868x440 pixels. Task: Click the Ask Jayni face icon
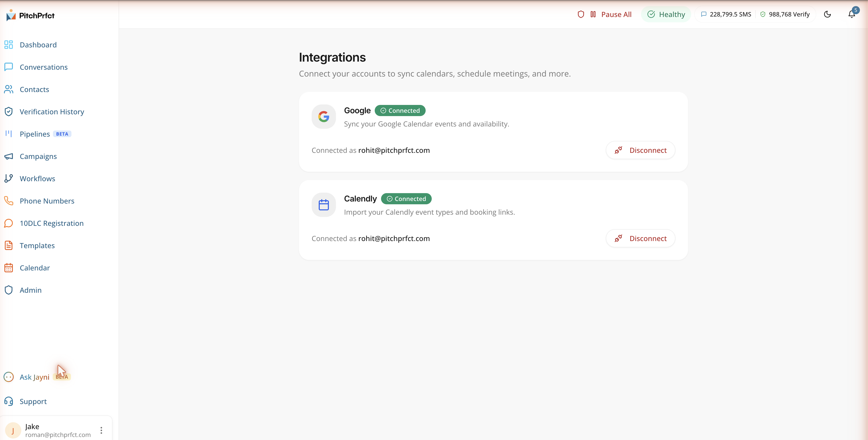pyautogui.click(x=9, y=377)
